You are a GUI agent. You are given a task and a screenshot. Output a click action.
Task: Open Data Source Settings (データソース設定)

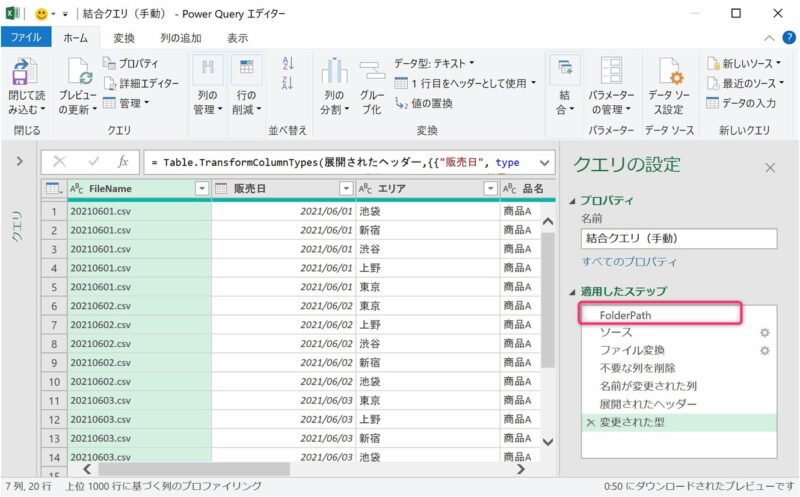click(x=669, y=86)
